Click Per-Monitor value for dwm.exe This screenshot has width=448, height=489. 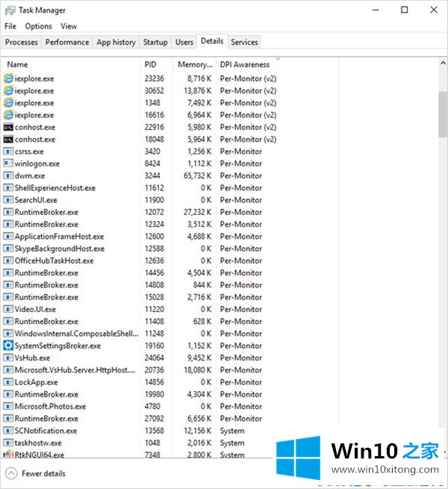241,176
